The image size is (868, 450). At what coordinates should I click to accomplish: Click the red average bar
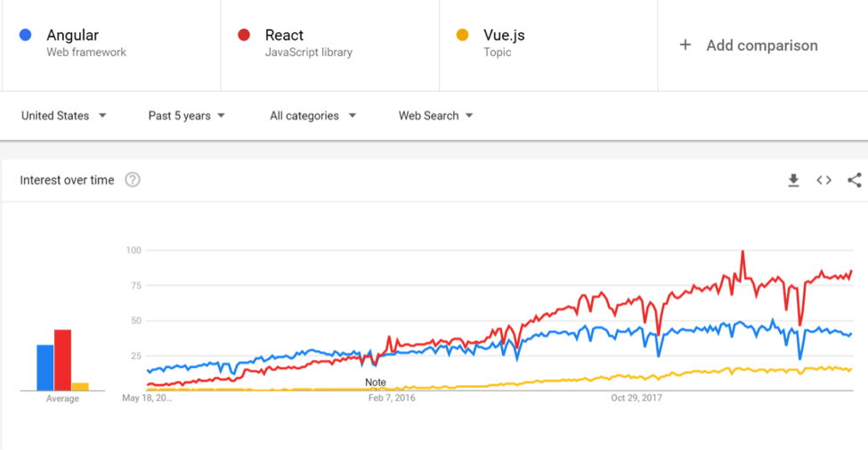coord(62,360)
